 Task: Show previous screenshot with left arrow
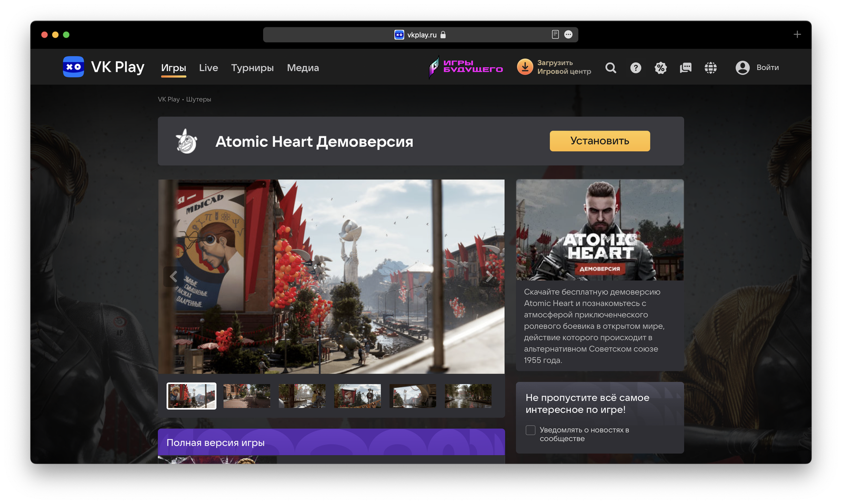173,276
